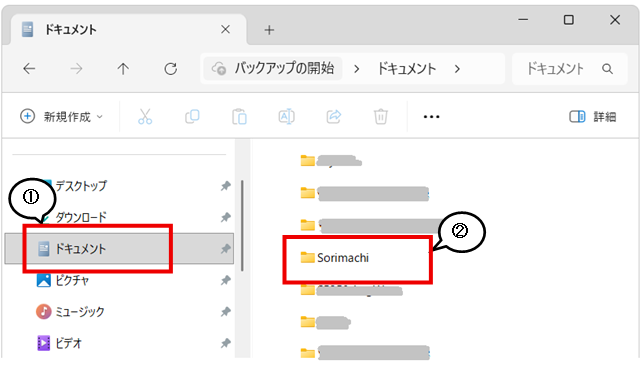Go back with the left arrow
This screenshot has height=365, width=641.
29,69
